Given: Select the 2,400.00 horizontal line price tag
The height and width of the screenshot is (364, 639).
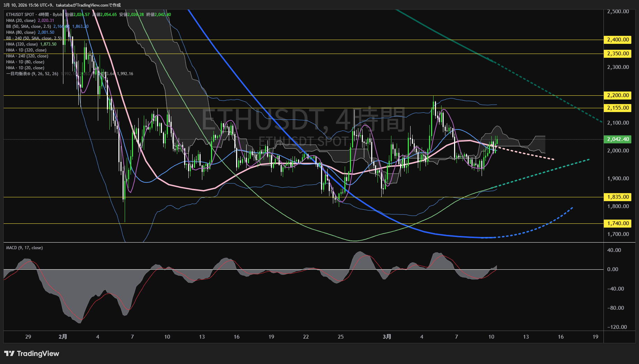Looking at the screenshot, I should click(x=618, y=40).
